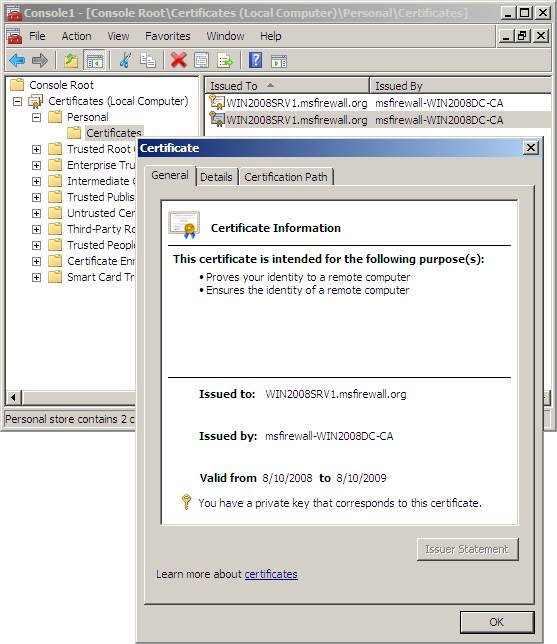Select the General tab
The height and width of the screenshot is (644, 557).
[x=170, y=175]
